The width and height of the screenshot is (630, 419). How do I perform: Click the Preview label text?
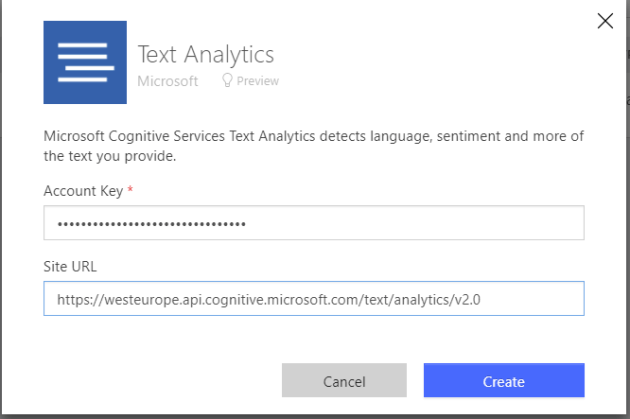[x=258, y=81]
